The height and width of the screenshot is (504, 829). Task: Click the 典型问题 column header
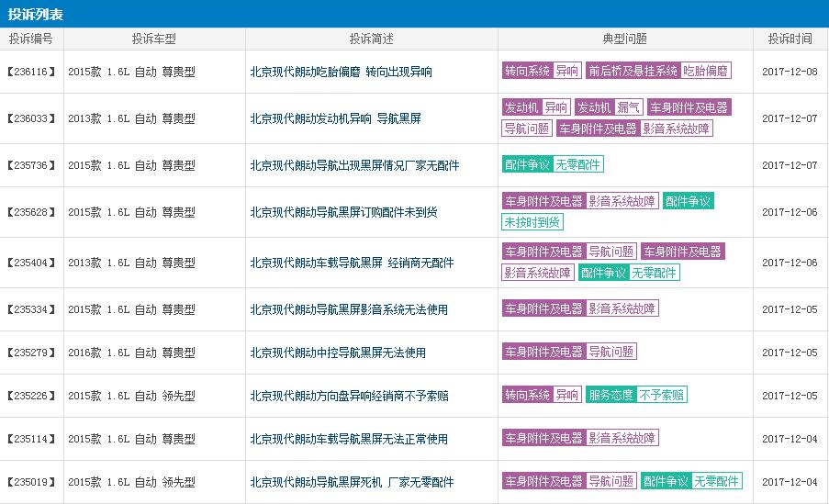pyautogui.click(x=625, y=39)
